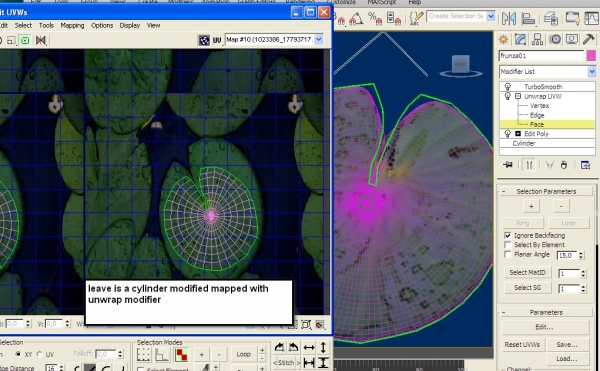Click the Pin Stack icon under modifier stack
The image size is (600, 371).
pyautogui.click(x=508, y=165)
